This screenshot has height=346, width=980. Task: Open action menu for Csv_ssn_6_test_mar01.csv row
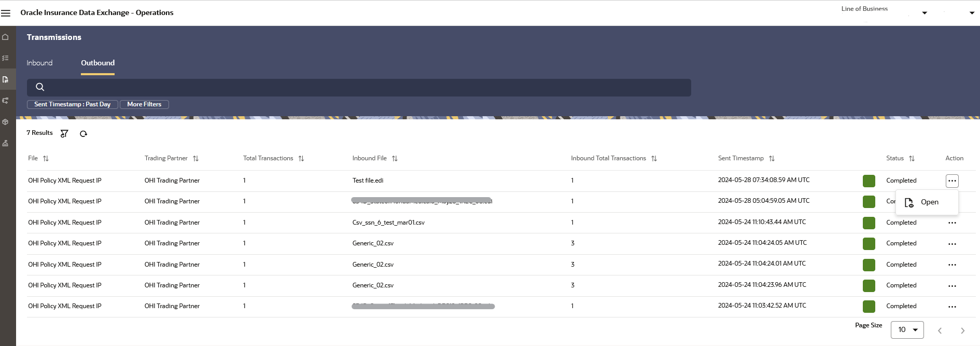click(x=952, y=223)
